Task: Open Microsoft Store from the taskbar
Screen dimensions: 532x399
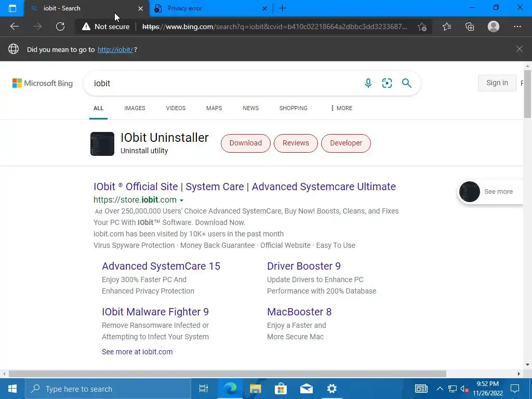Action: click(281, 389)
